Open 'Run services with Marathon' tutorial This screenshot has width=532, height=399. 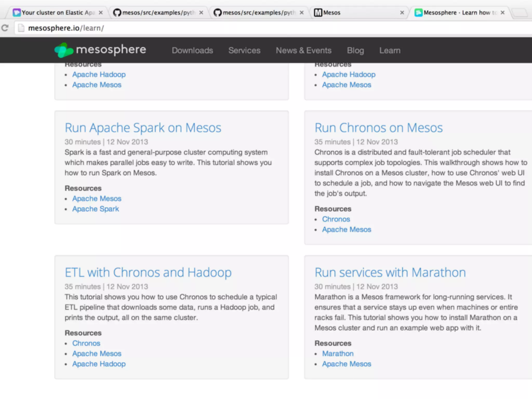(x=390, y=272)
